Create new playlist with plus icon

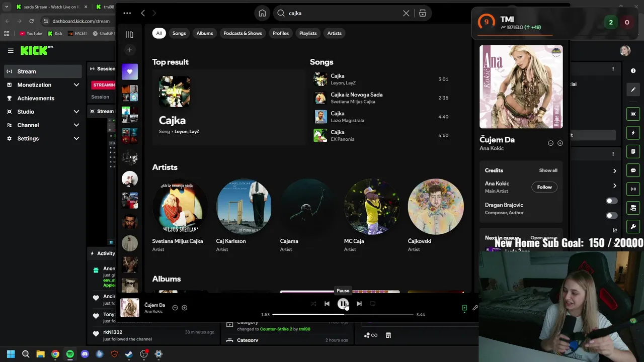point(130,50)
